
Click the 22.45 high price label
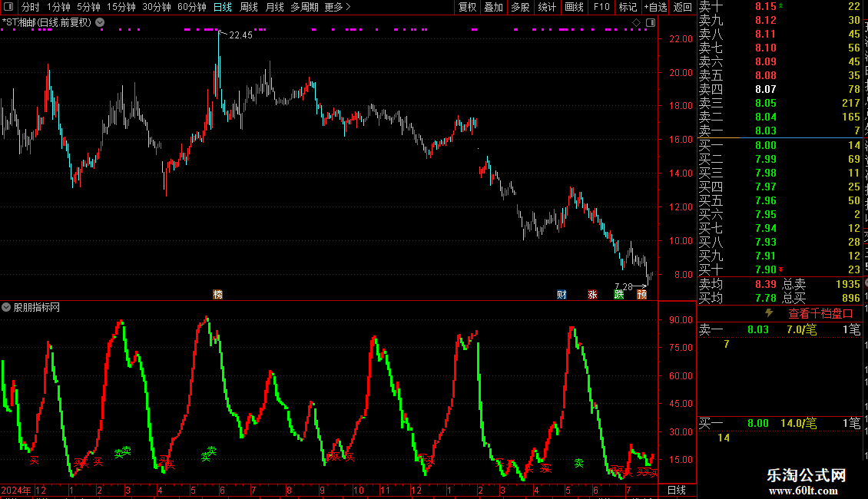(240, 35)
